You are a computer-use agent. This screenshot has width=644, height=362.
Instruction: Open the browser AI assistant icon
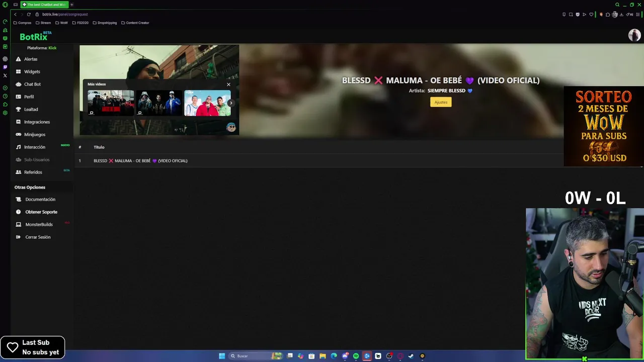(x=629, y=14)
